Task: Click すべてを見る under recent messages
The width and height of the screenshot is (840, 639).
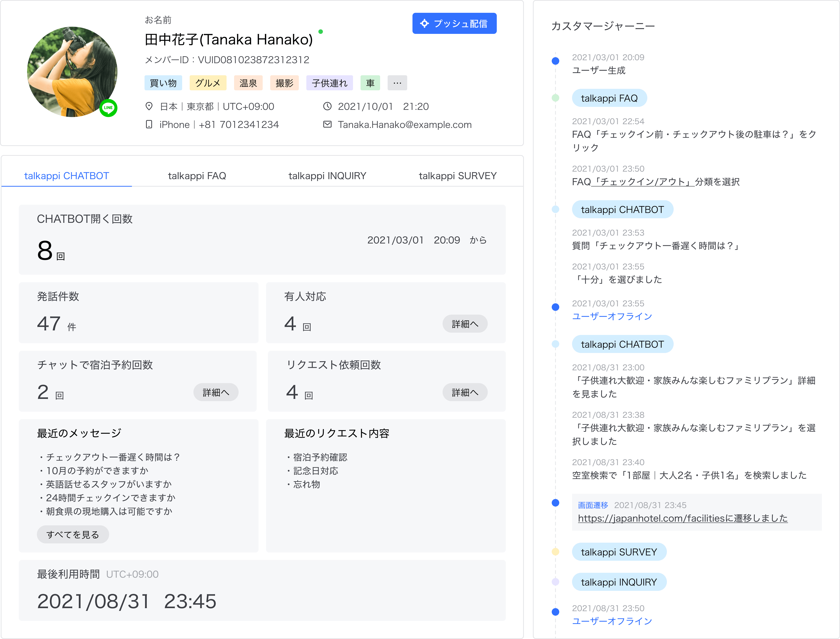Action: [x=73, y=534]
